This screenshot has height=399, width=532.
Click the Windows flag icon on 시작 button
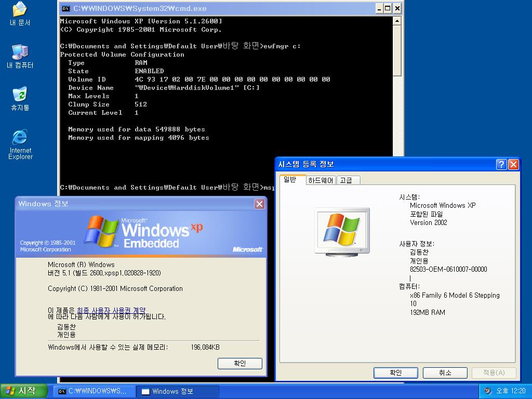pos(10,391)
